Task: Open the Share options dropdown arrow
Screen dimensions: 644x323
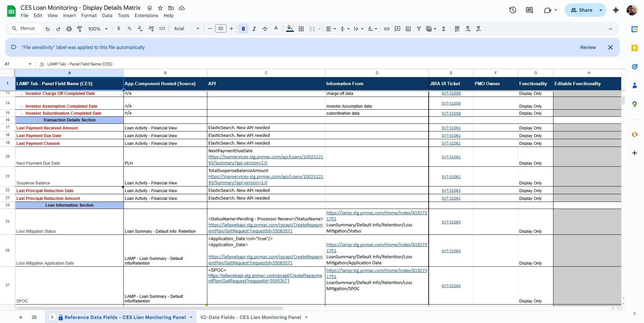Action: pos(601,10)
